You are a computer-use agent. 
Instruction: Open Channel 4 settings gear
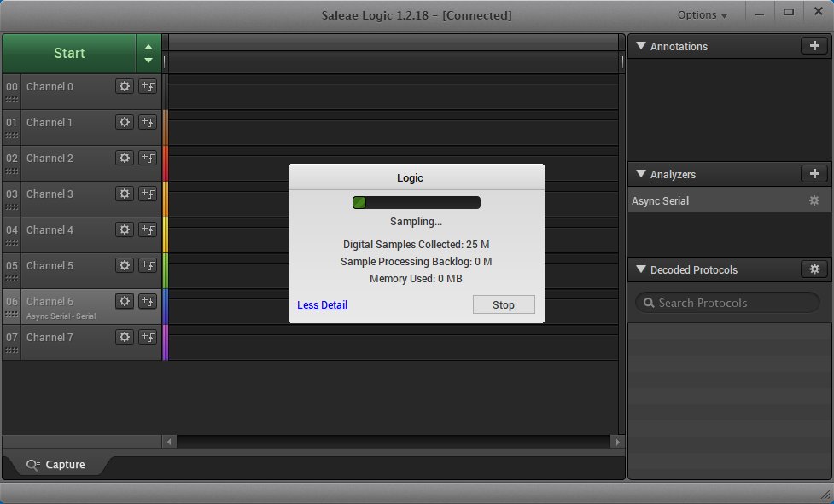coord(125,229)
